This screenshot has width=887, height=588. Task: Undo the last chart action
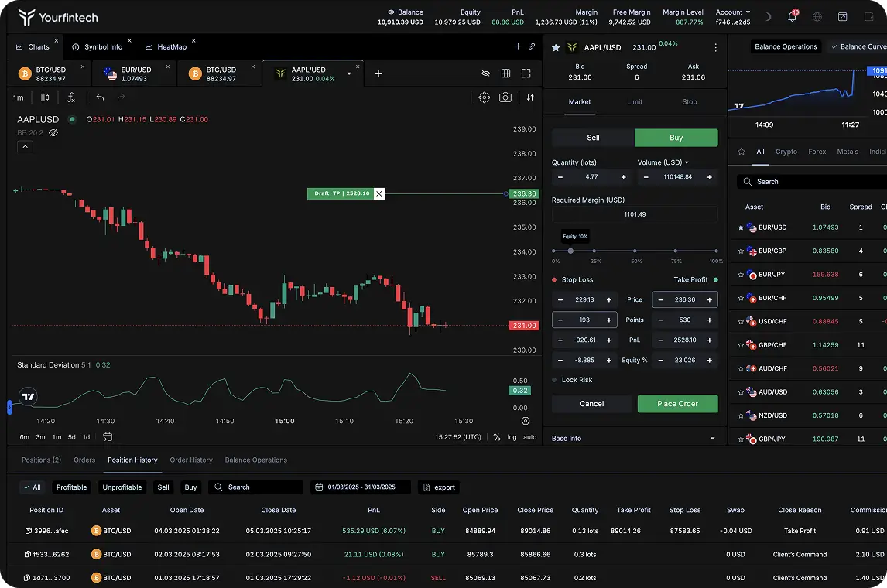100,97
